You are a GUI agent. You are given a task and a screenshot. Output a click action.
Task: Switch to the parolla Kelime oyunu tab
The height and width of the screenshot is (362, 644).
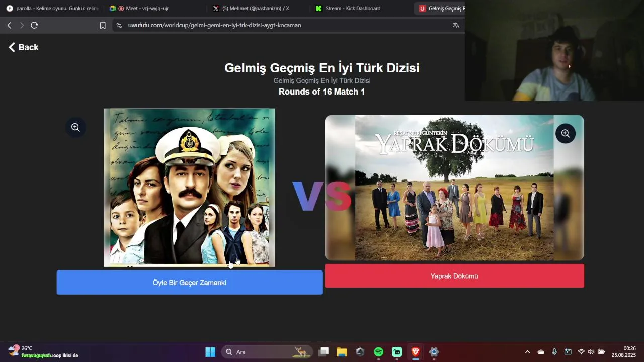tap(52, 9)
